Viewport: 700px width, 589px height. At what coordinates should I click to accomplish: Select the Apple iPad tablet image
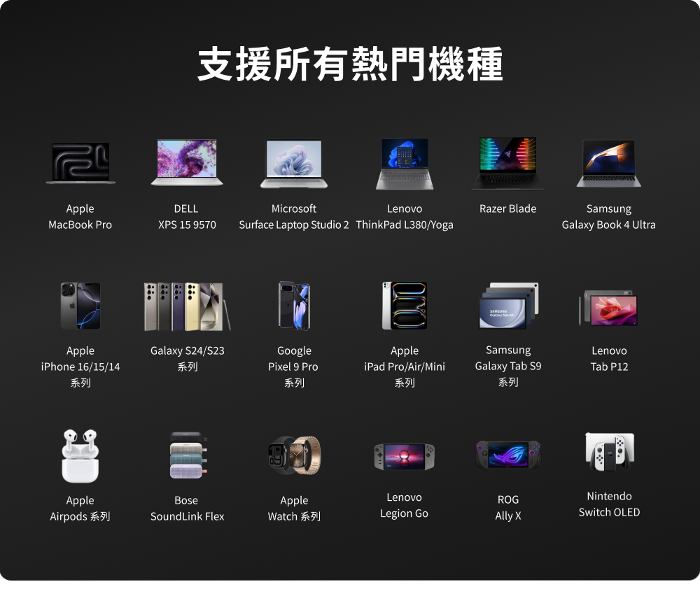(x=405, y=306)
